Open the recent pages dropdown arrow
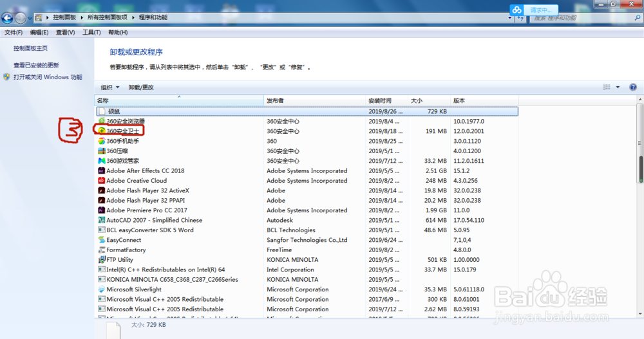Viewport: 644px width, 339px height. (30, 18)
